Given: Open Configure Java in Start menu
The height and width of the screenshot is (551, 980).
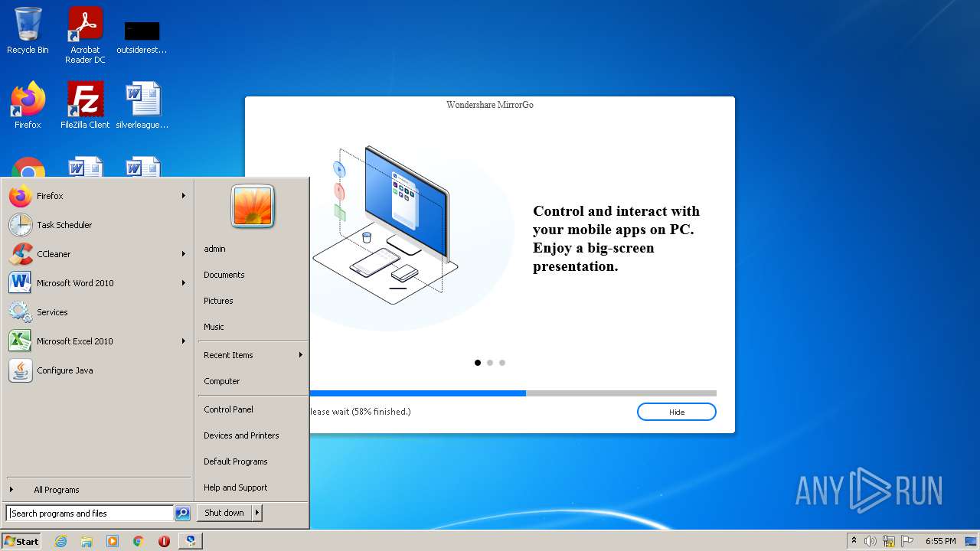Looking at the screenshot, I should pyautogui.click(x=97, y=370).
